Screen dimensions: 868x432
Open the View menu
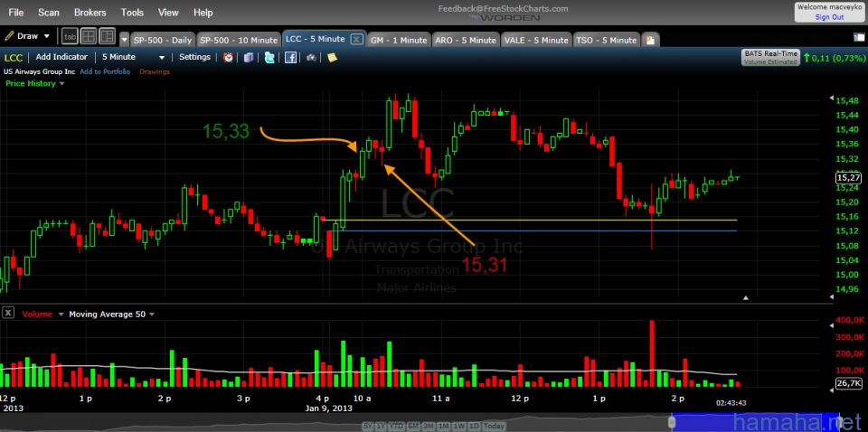[168, 12]
